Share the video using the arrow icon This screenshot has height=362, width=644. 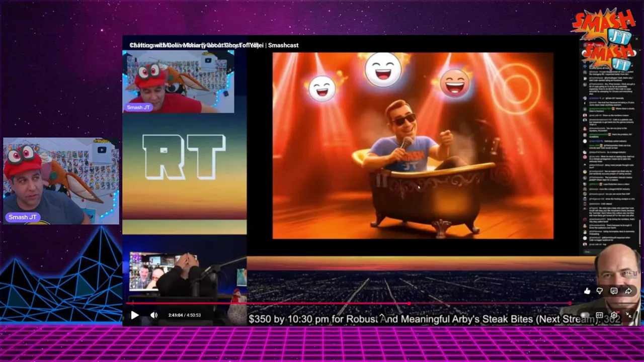tap(628, 291)
